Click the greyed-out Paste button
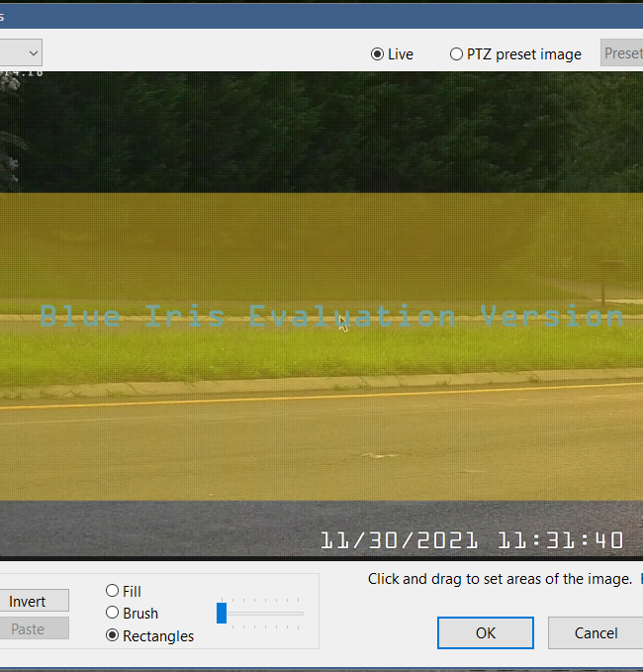 coord(34,628)
